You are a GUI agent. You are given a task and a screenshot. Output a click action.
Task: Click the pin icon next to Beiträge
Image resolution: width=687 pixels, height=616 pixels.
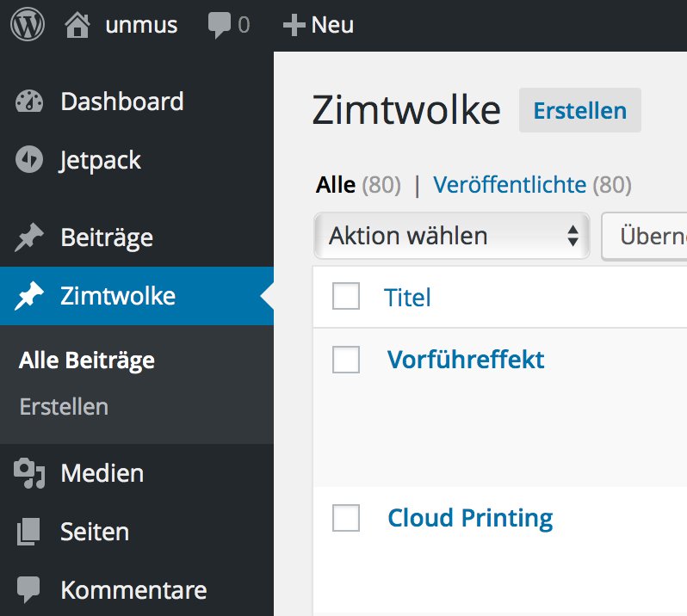pos(29,238)
